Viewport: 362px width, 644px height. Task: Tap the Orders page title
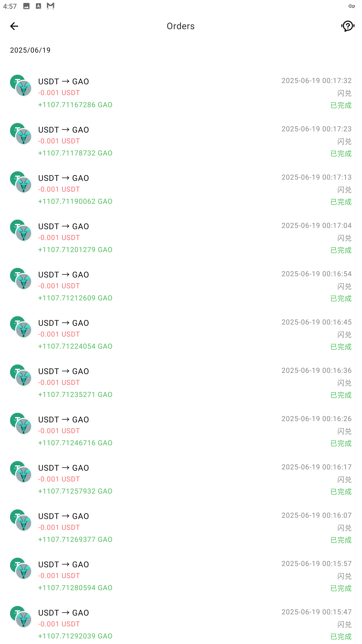tap(180, 26)
